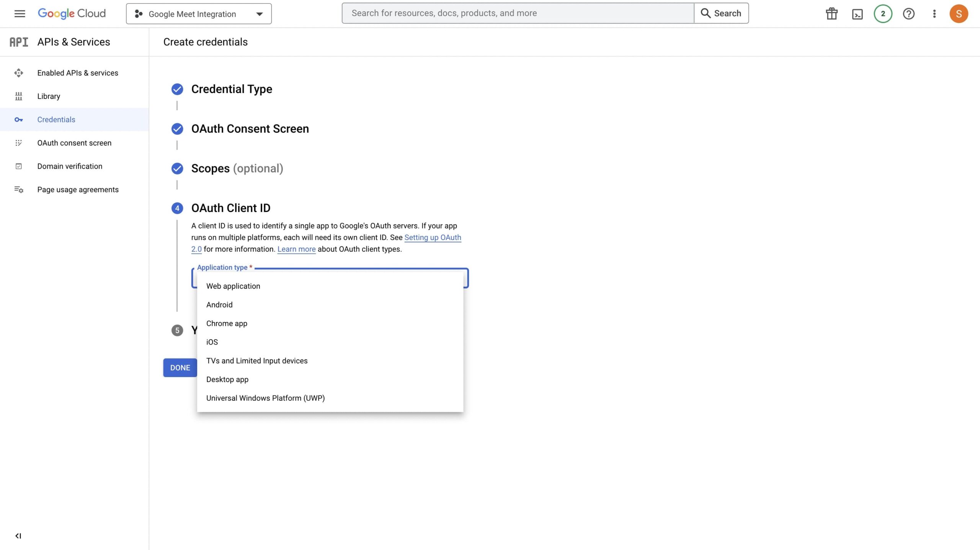Open OAuth consent screen sidebar item
The image size is (980, 550).
point(75,143)
